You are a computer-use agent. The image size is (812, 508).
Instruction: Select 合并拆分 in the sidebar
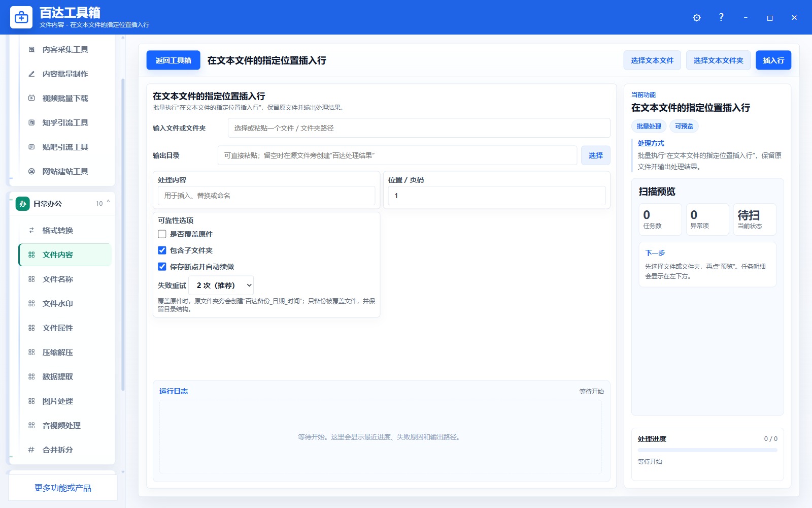[65, 450]
